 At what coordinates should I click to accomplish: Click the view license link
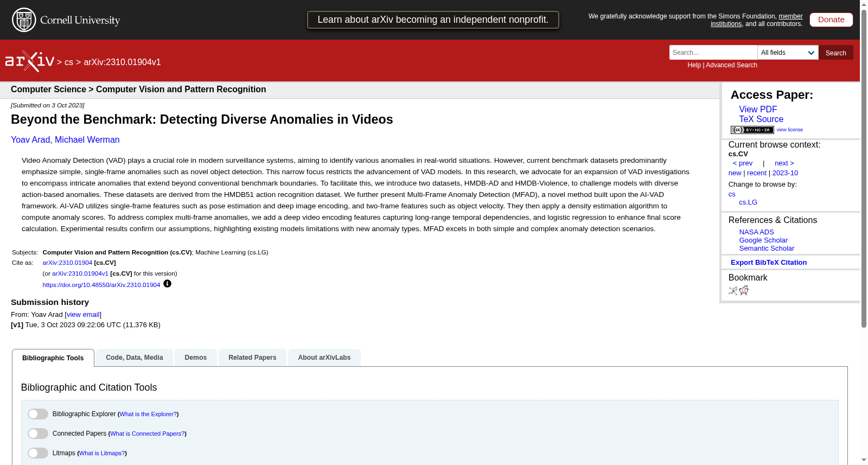790,130
